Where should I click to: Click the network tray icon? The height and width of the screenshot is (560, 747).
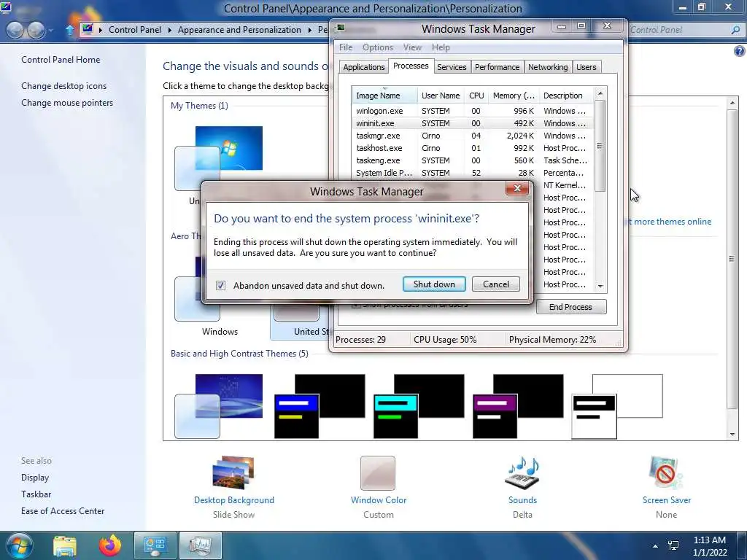click(673, 545)
